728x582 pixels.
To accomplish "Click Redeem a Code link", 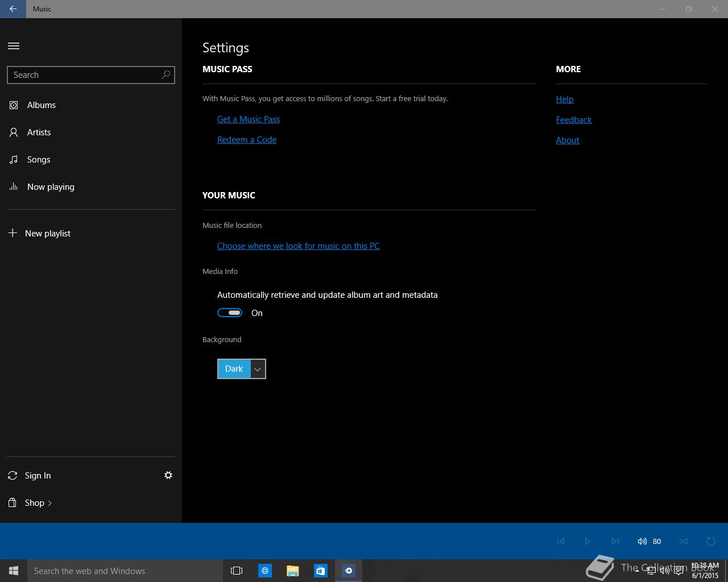I will tap(247, 140).
